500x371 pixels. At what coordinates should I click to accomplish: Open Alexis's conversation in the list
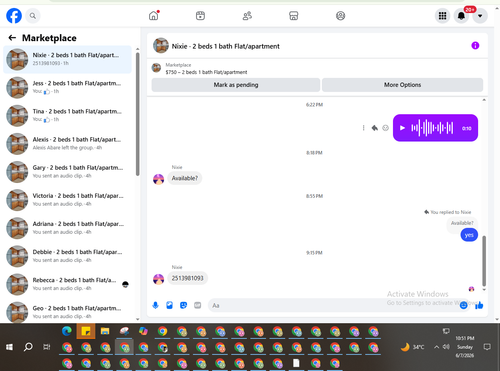67,144
